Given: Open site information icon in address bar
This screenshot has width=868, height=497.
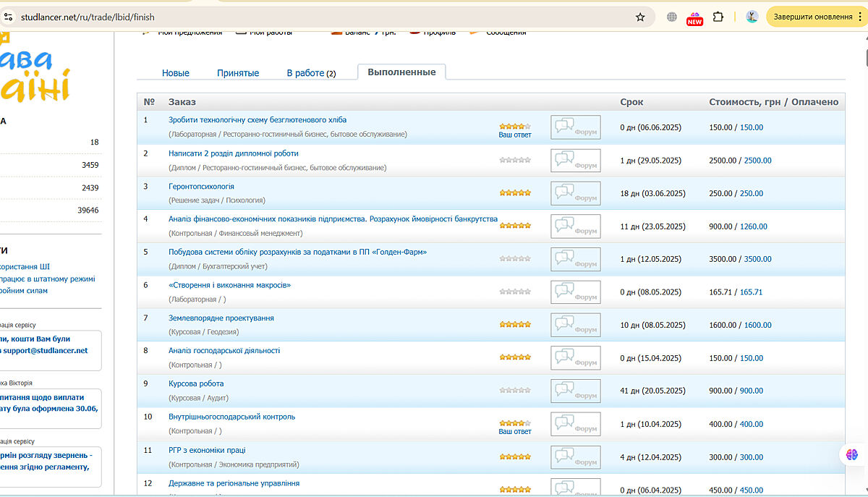Looking at the screenshot, I should click(x=9, y=17).
